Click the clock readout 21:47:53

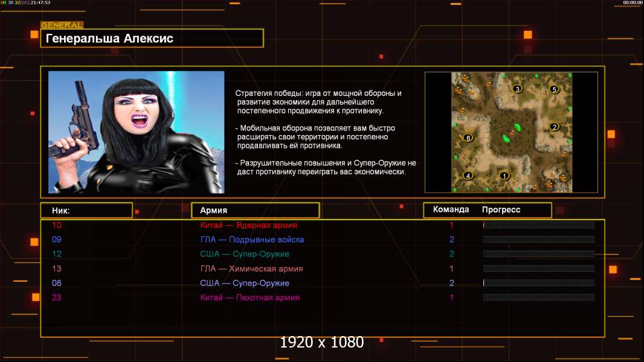pyautogui.click(x=40, y=2)
